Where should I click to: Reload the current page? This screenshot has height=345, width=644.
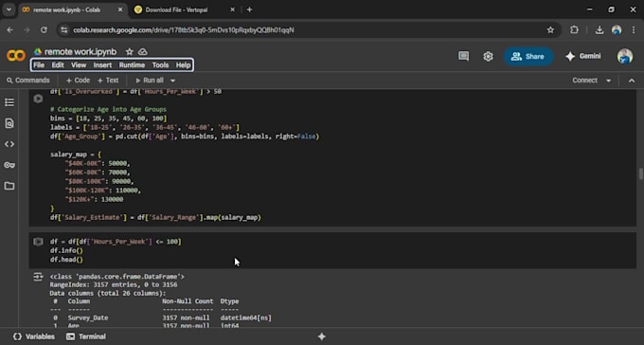click(44, 30)
